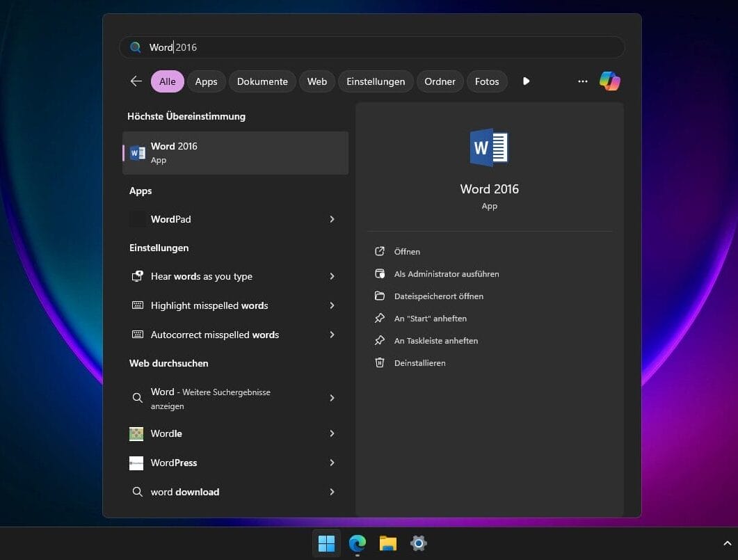Click the Windows Start button
This screenshot has width=738, height=560.
point(326,543)
